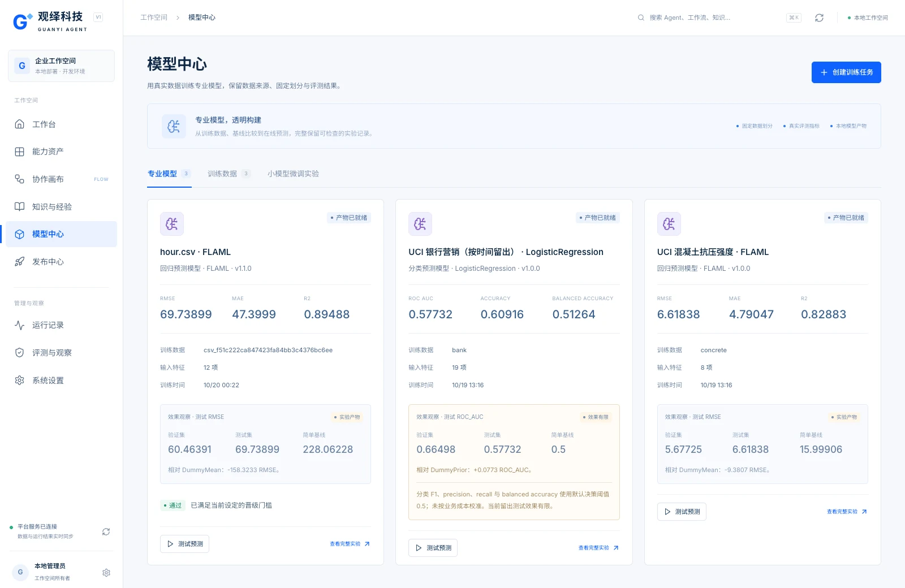
Task: Click 通过 status tag
Action: pyautogui.click(x=173, y=505)
